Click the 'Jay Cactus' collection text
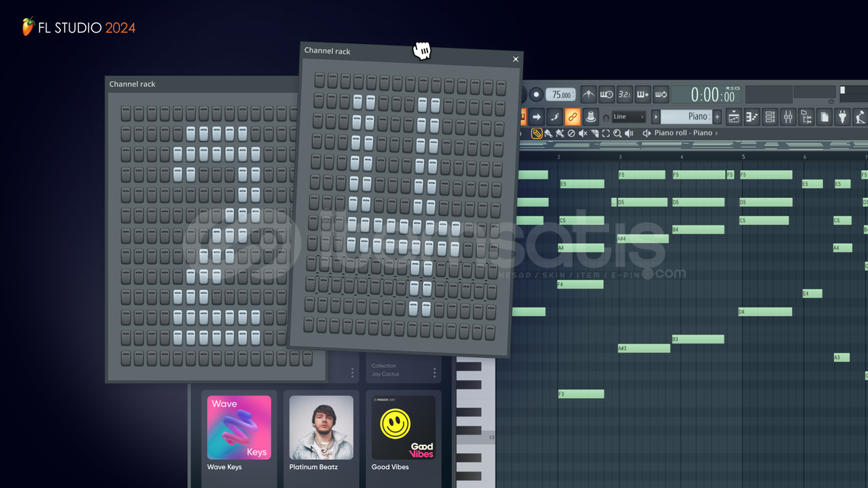 tap(386, 374)
